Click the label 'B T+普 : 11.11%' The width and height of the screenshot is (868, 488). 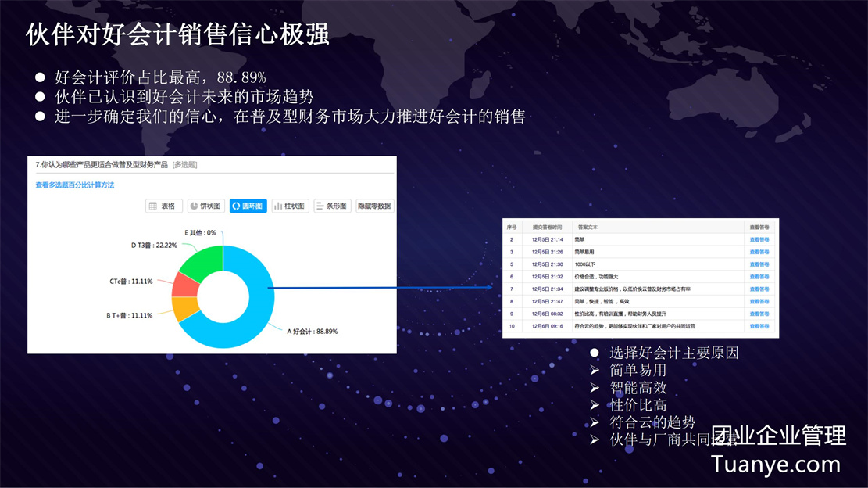(129, 316)
